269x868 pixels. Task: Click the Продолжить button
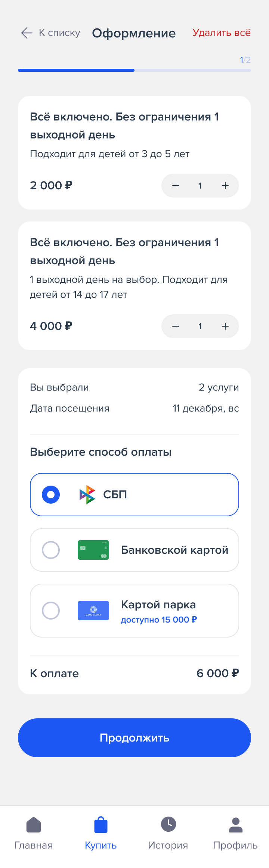134,738
